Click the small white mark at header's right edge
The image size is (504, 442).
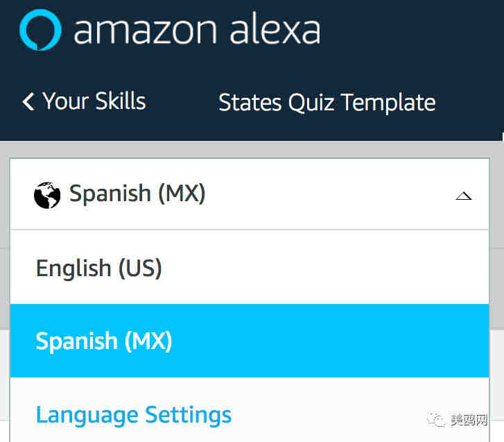click(x=503, y=136)
